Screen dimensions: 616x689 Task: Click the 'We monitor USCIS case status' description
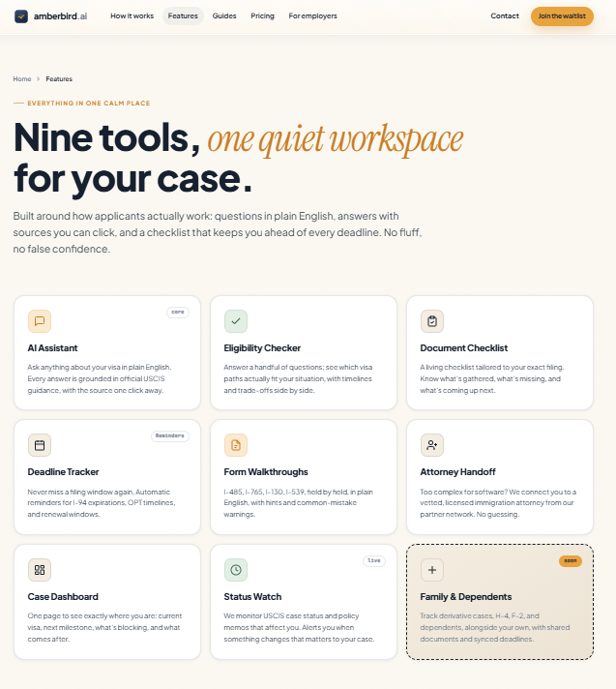click(299, 627)
